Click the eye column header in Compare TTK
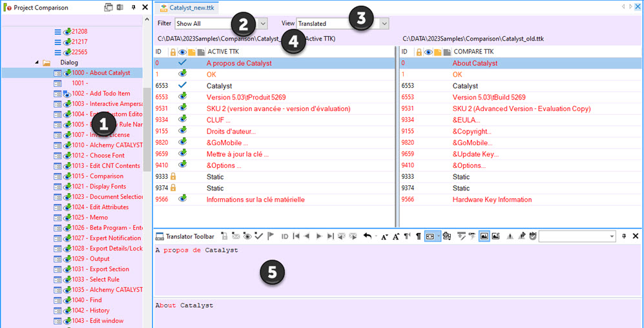The height and width of the screenshot is (328, 644). point(428,52)
